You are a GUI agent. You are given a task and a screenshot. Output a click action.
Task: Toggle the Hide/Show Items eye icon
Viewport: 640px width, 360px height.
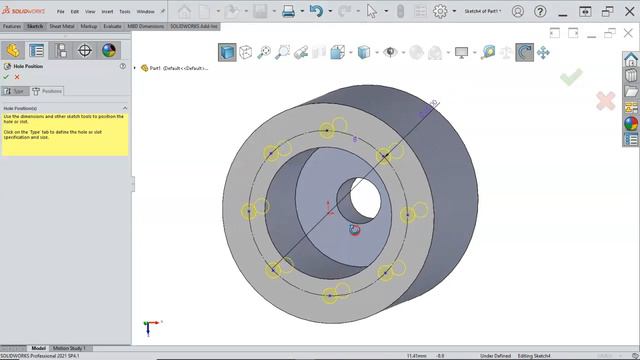(x=390, y=52)
